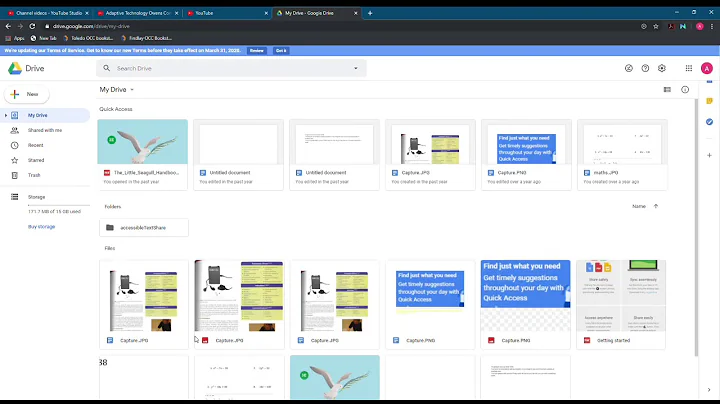Click Review in Terms of Service banner
The height and width of the screenshot is (404, 720).
[x=257, y=50]
